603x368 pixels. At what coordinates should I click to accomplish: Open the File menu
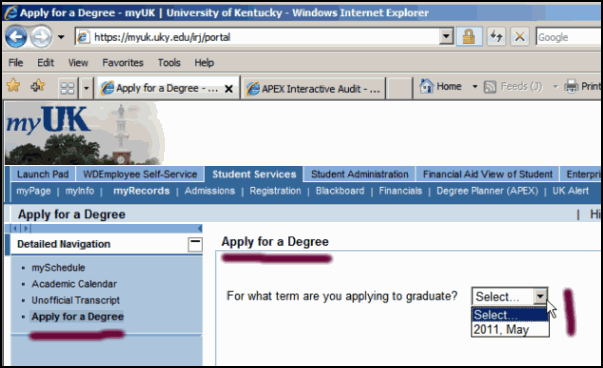coord(16,63)
